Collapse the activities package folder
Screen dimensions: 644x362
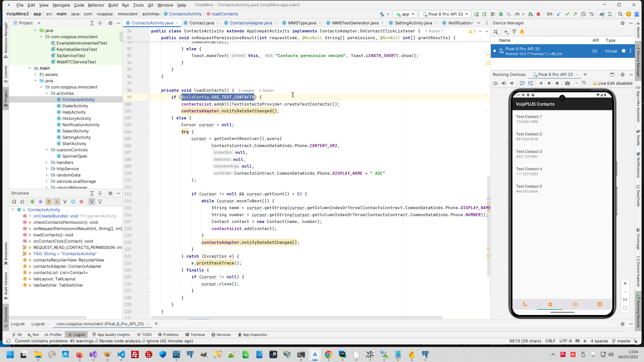[x=47, y=93]
